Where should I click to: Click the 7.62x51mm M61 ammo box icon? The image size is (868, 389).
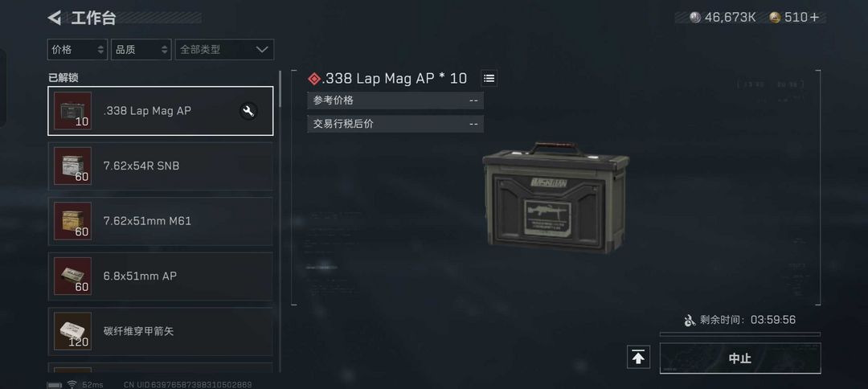[72, 221]
